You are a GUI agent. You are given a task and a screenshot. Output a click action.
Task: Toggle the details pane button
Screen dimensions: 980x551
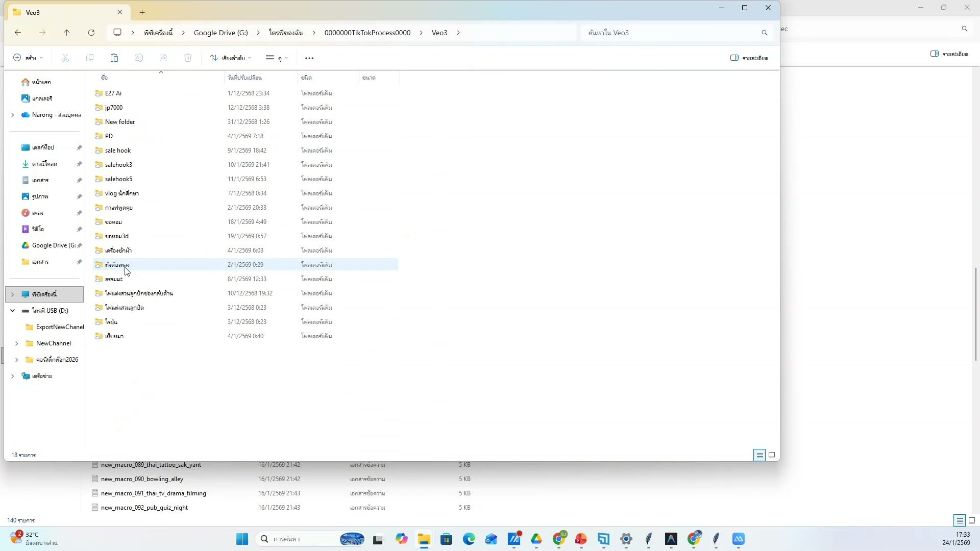pyautogui.click(x=749, y=58)
